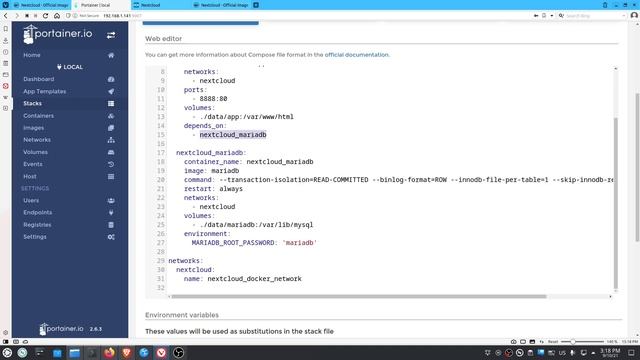Click the App Templates rocket icon
Image resolution: width=640 pixels, height=360 pixels.
coord(111,91)
